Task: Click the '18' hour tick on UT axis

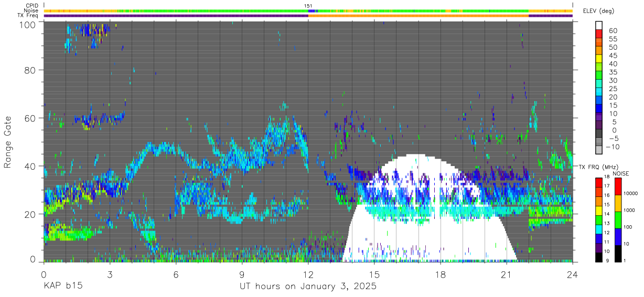Action: pyautogui.click(x=441, y=274)
